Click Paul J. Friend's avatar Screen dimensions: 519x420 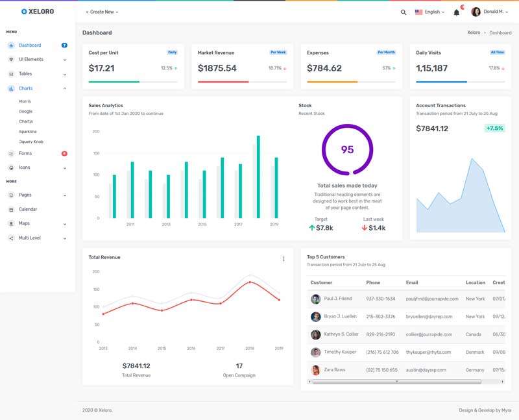pyautogui.click(x=315, y=299)
